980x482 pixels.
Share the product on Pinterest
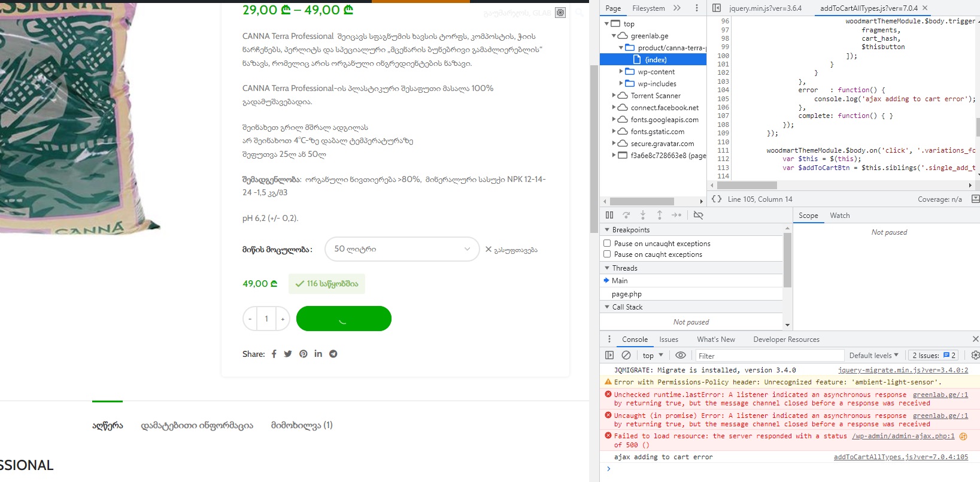pos(304,354)
